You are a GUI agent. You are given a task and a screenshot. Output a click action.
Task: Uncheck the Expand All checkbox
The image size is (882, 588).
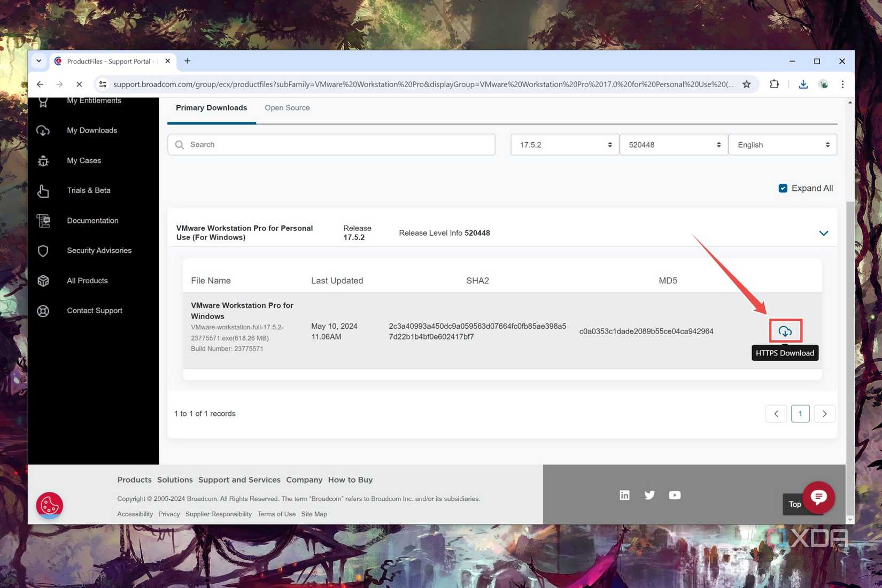[x=783, y=188]
